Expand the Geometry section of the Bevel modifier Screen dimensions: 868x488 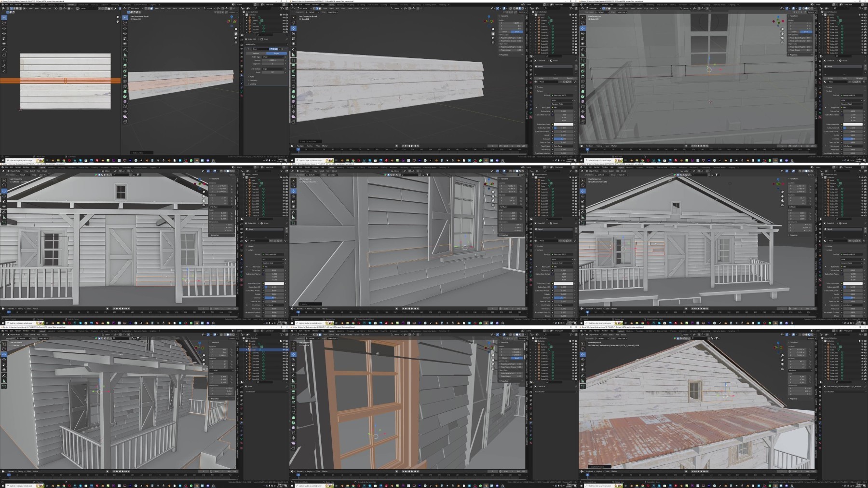tap(254, 80)
